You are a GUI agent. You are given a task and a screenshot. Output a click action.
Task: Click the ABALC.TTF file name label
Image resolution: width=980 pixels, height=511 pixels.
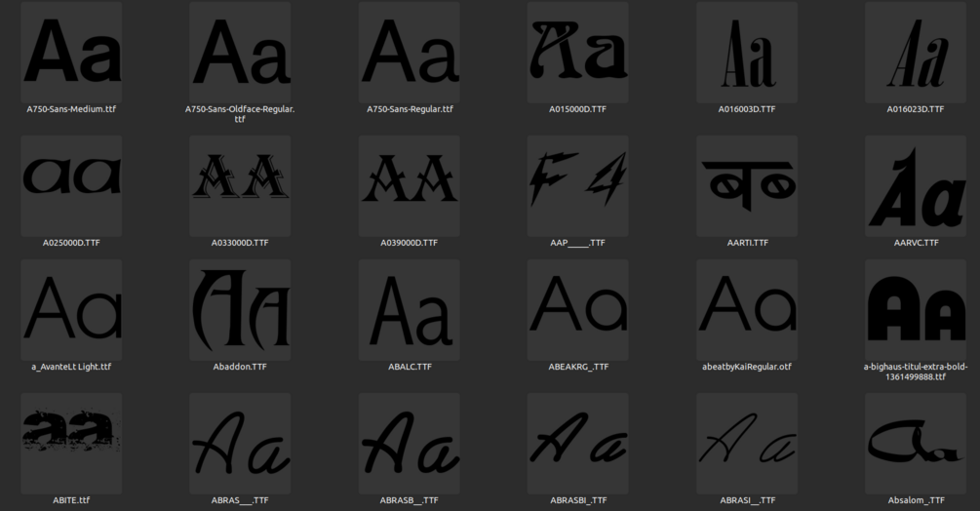click(410, 367)
